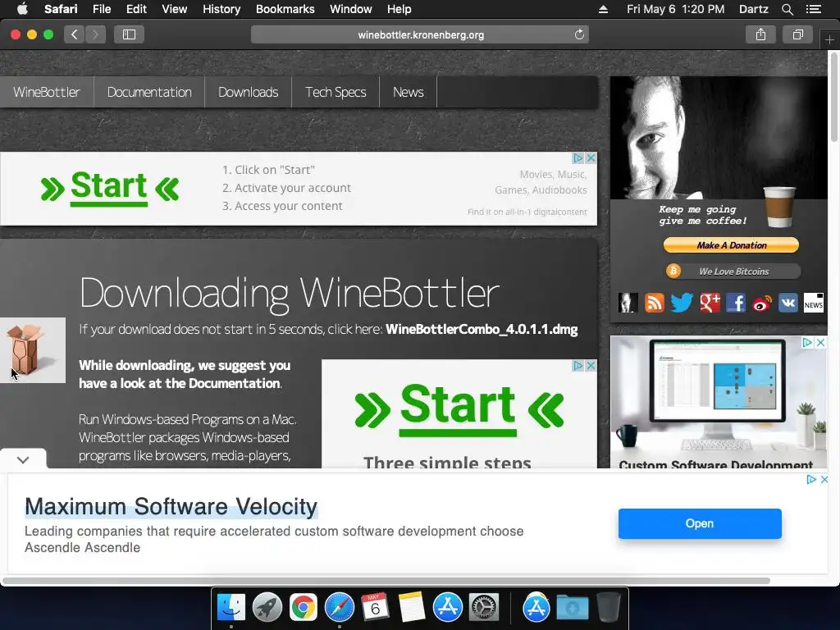This screenshot has height=630, width=840.
Task: Click the date and time in menu bar
Action: click(676, 9)
